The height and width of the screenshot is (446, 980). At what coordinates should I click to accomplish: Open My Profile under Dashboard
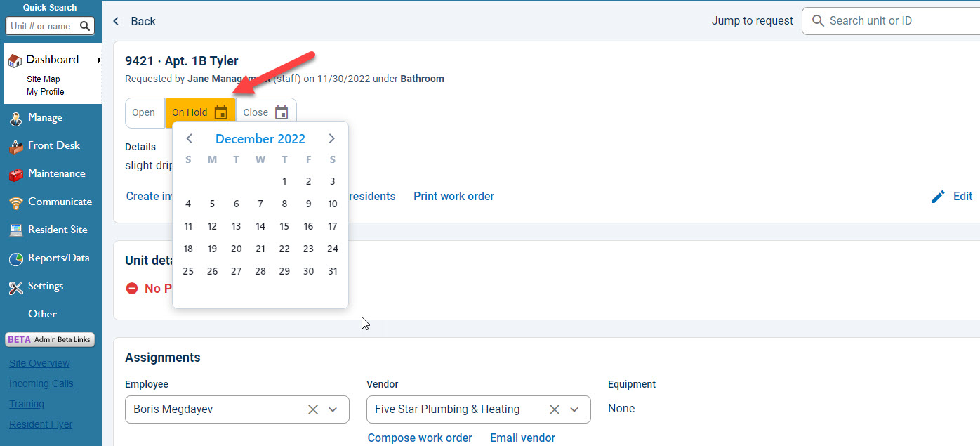[x=46, y=92]
